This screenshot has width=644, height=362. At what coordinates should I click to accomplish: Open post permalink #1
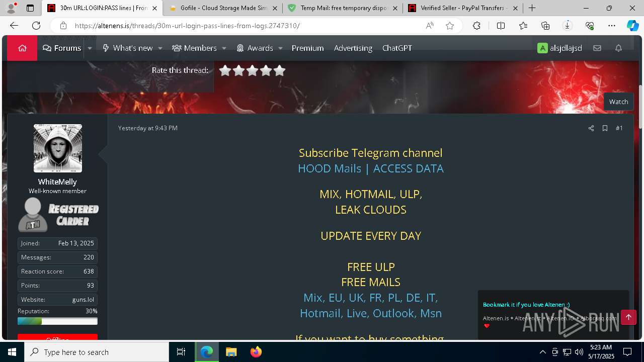(x=619, y=128)
